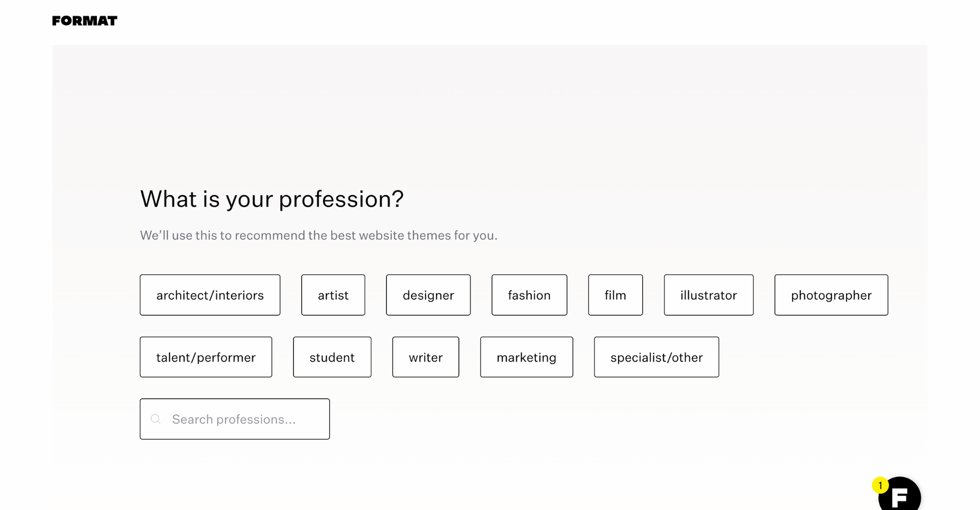Click the yellow notification badge
This screenshot has height=510, width=980.
point(880,485)
